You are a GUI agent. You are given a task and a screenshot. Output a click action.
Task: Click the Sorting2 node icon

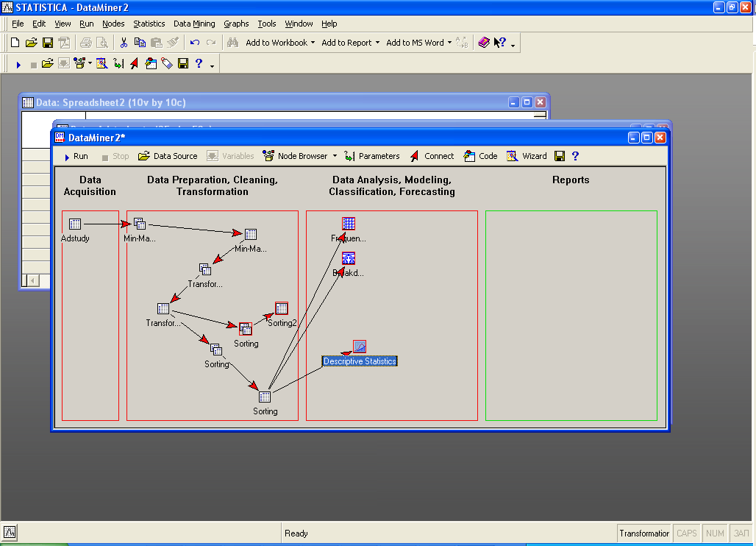click(x=281, y=308)
